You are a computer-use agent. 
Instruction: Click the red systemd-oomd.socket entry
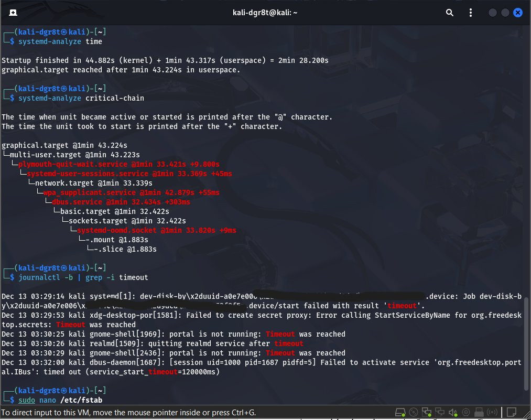pos(156,230)
